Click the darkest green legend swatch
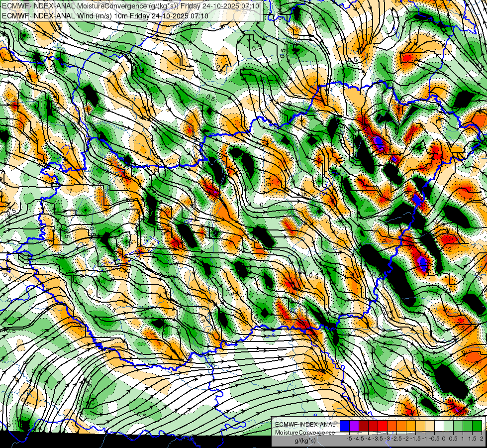 point(477,426)
